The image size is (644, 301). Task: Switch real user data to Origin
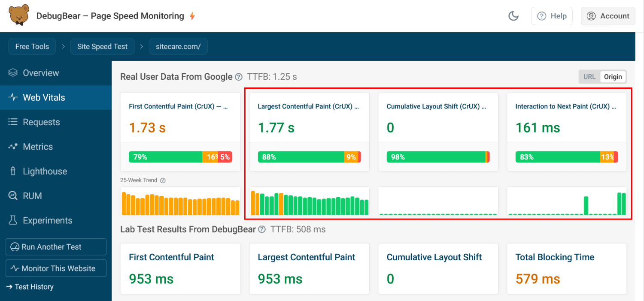point(613,77)
